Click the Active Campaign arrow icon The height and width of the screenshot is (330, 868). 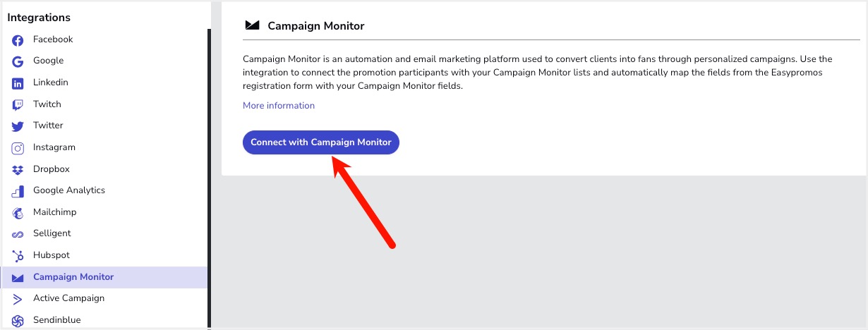(18, 299)
